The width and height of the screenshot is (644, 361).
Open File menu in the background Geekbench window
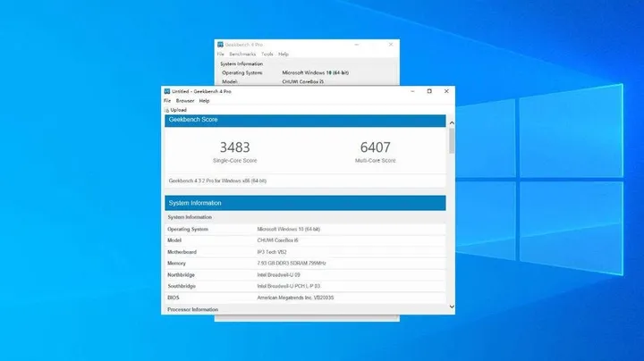[221, 54]
